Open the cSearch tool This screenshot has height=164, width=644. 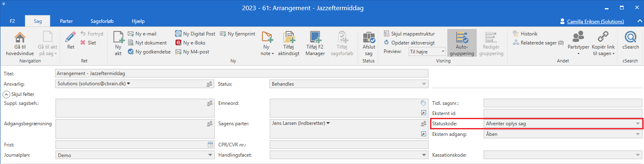tap(630, 38)
